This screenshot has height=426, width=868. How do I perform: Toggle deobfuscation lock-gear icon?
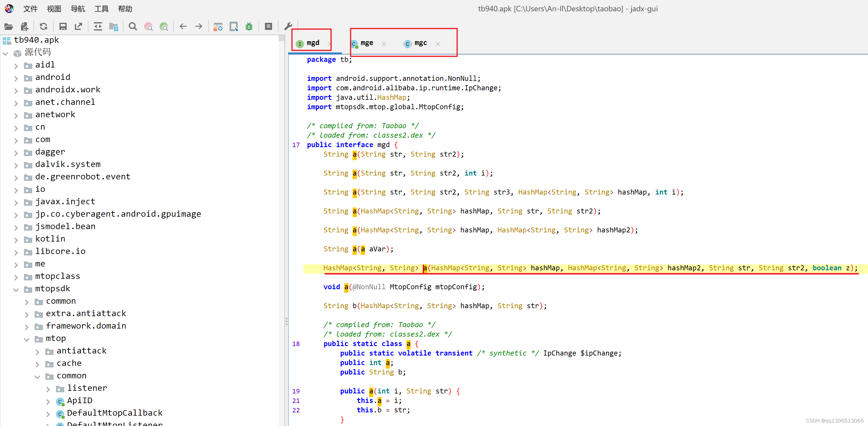[x=218, y=26]
